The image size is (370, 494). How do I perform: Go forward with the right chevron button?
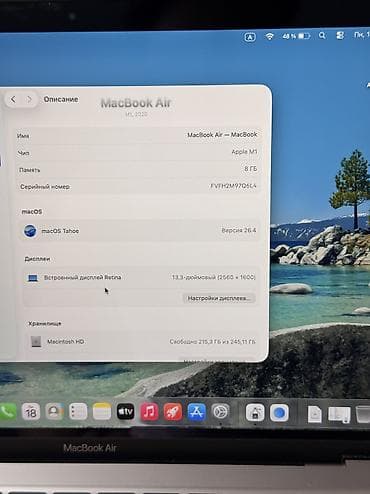pos(30,99)
